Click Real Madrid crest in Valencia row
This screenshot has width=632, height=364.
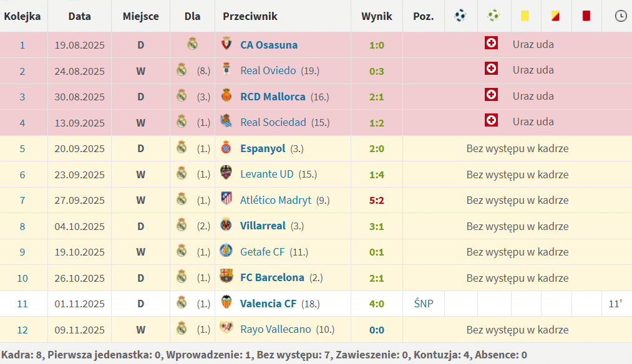[x=182, y=304]
